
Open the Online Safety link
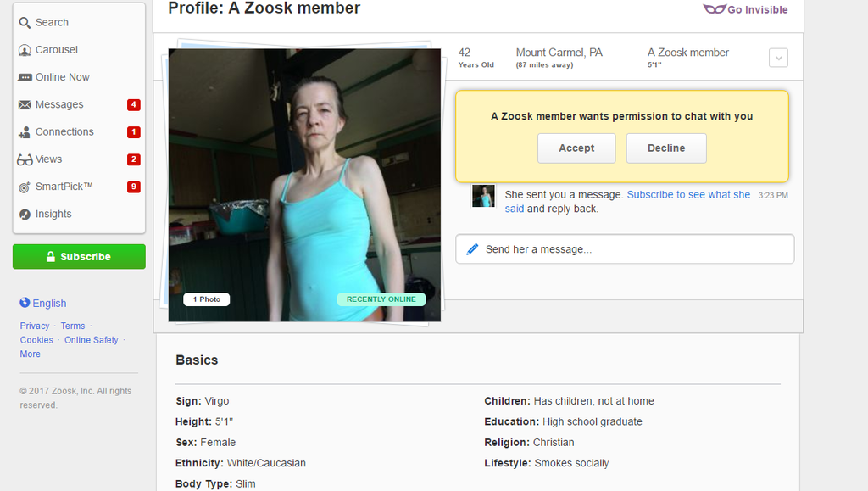pyautogui.click(x=92, y=340)
